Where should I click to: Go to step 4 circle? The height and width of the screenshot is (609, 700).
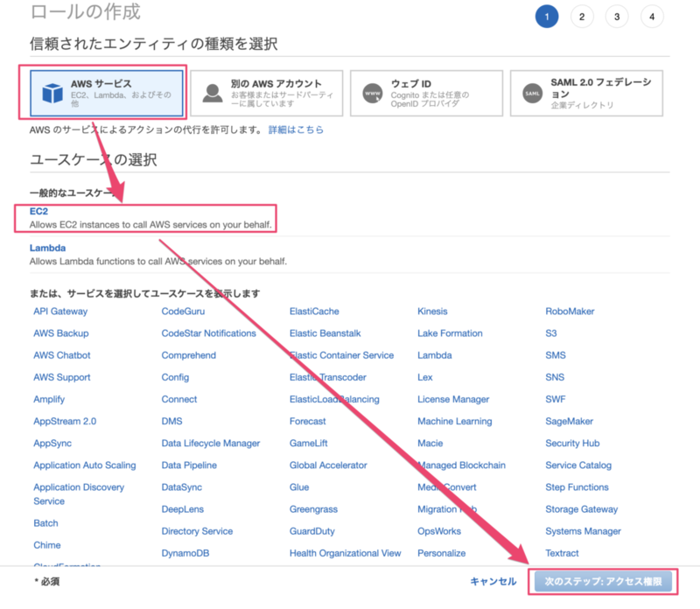652,17
